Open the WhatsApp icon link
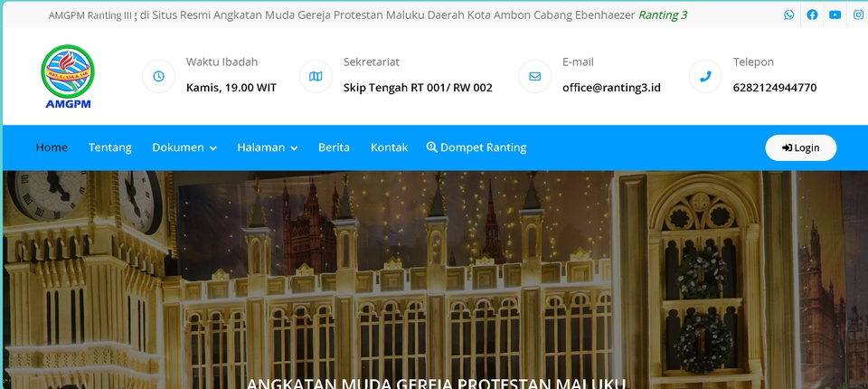 [788, 15]
